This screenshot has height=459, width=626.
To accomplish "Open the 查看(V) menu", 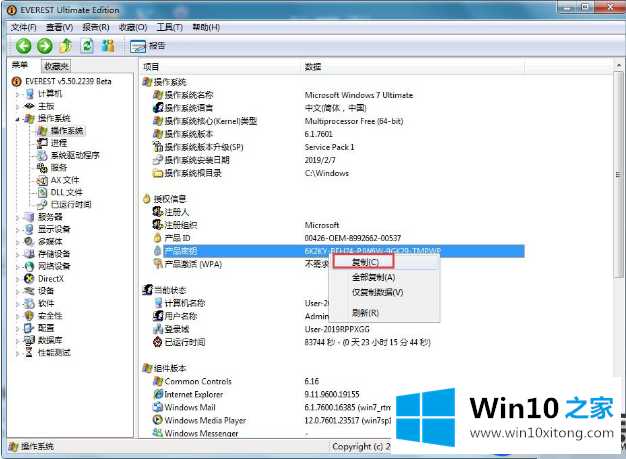I will click(59, 27).
